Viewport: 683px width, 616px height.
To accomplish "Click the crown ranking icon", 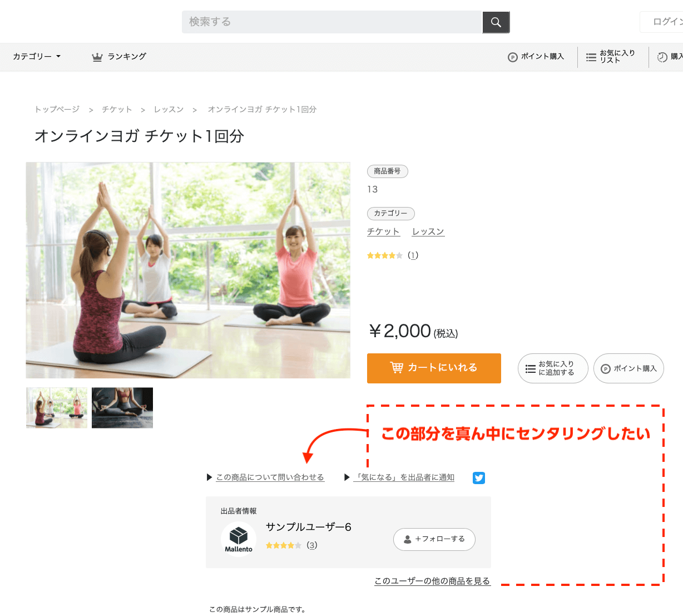I will pyautogui.click(x=97, y=57).
